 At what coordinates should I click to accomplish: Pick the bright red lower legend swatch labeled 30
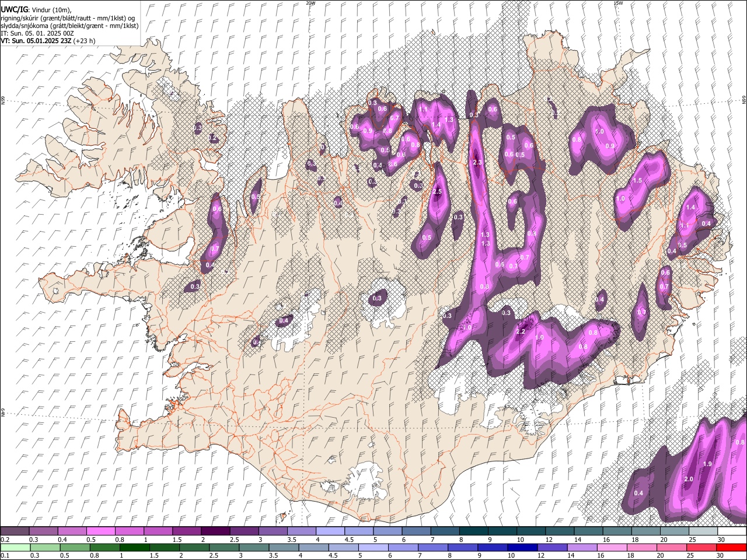point(732,547)
